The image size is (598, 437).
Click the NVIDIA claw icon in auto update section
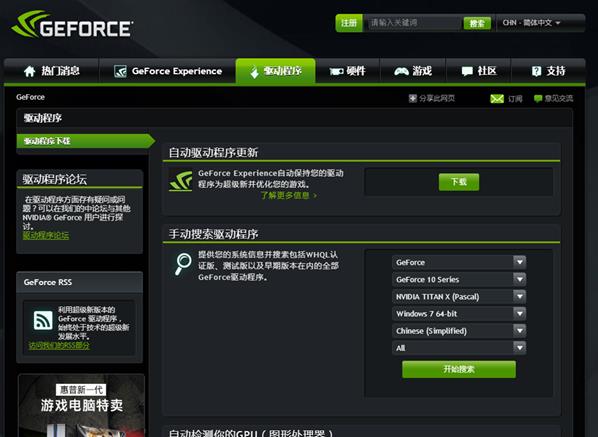tap(181, 181)
